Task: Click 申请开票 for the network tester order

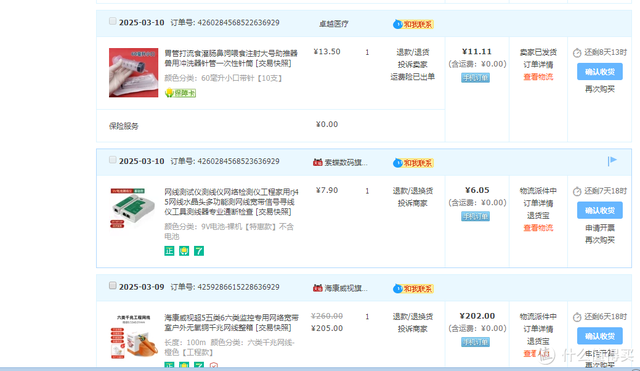Action: click(600, 228)
